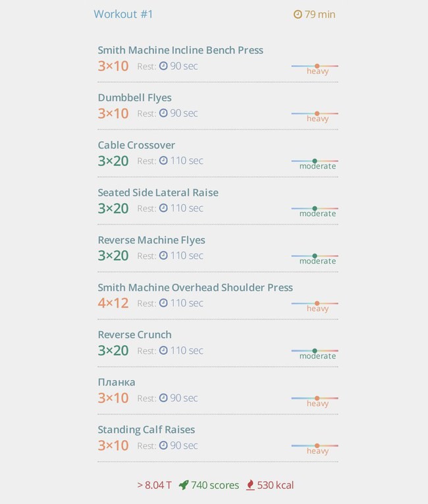The image size is (428, 504).
Task: Click the heavy intensity slider for Dumbbell Flyes
Action: [x=315, y=116]
